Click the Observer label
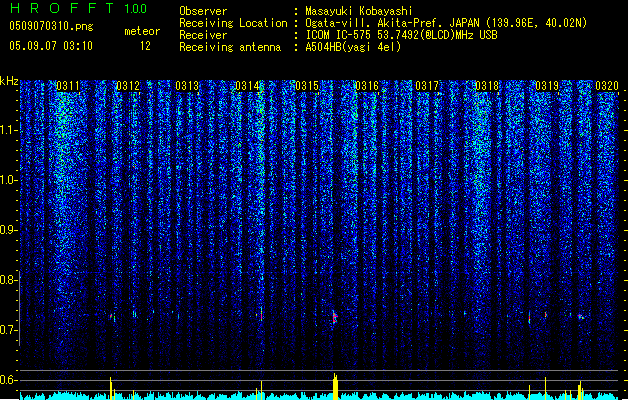Screen dimensions: 629x400 point(203,11)
